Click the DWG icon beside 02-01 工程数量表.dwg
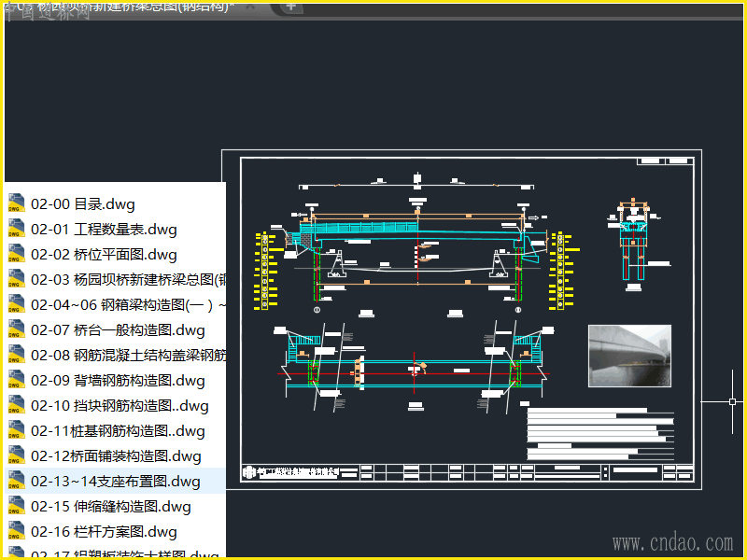Viewport: 747px width, 560px height. pos(16,228)
